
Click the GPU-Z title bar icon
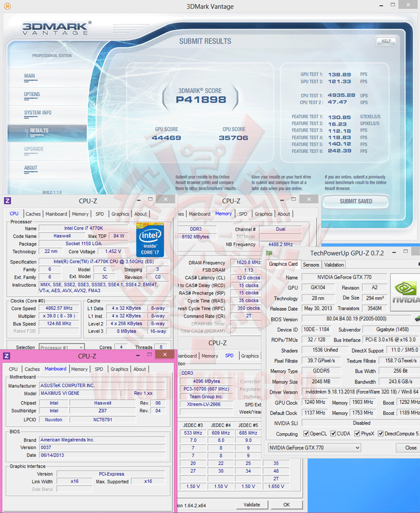269,253
